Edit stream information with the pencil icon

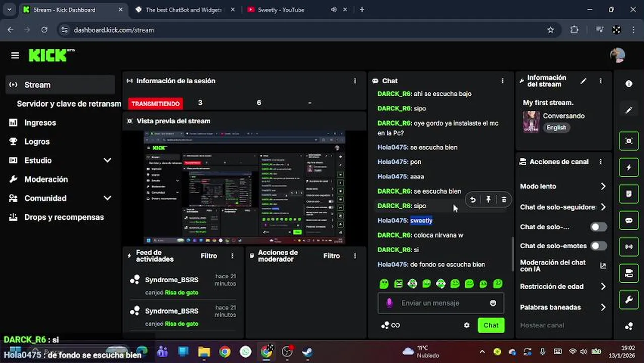point(584,81)
